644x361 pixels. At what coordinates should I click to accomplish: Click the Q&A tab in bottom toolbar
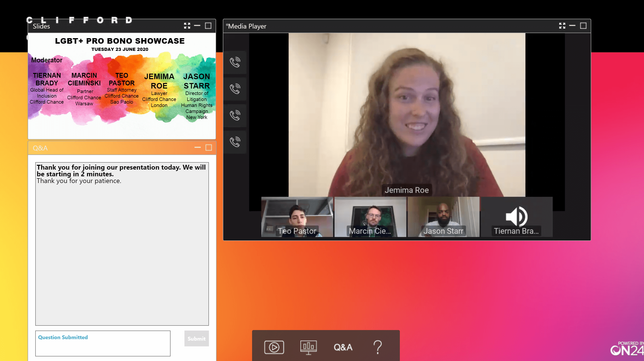[343, 347]
